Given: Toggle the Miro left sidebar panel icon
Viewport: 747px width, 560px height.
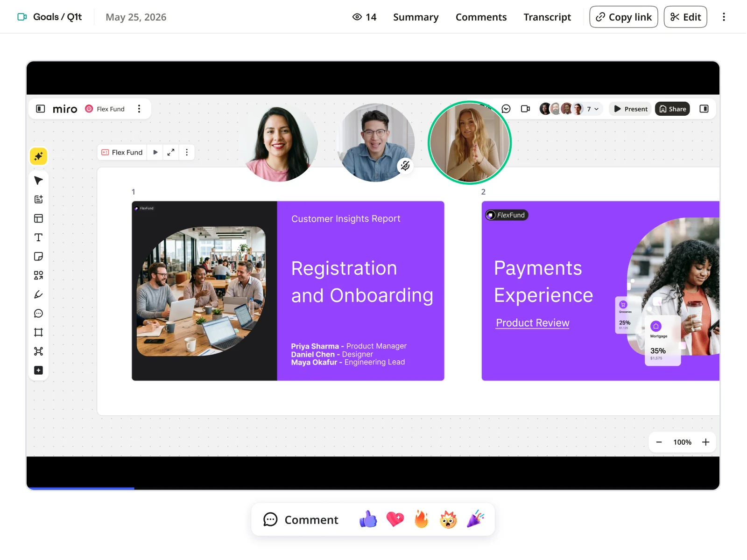Looking at the screenshot, I should (x=41, y=109).
